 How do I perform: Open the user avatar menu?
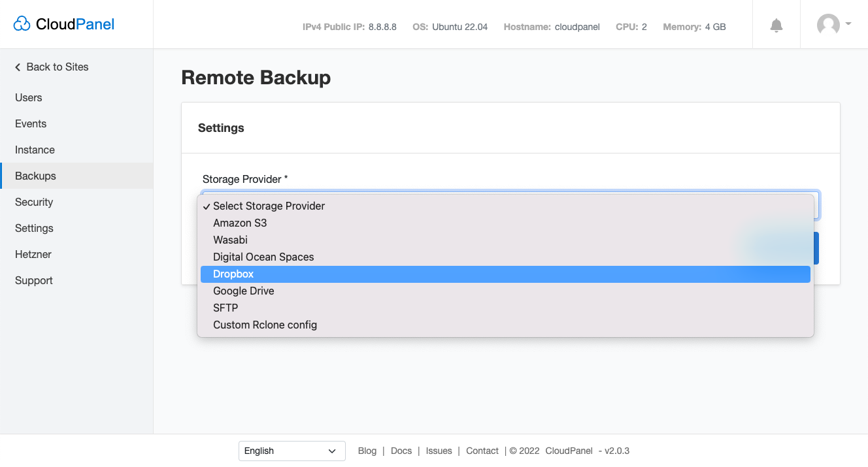tap(828, 25)
